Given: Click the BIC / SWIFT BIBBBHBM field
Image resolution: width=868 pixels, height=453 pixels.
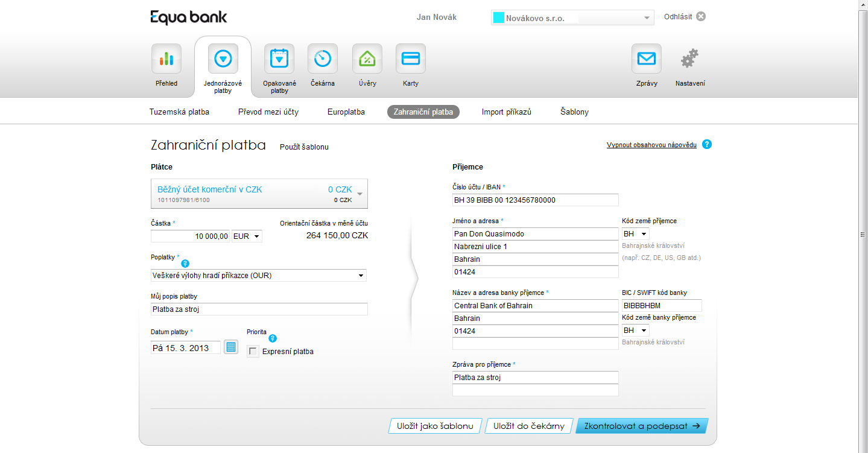Looking at the screenshot, I should pyautogui.click(x=662, y=306).
